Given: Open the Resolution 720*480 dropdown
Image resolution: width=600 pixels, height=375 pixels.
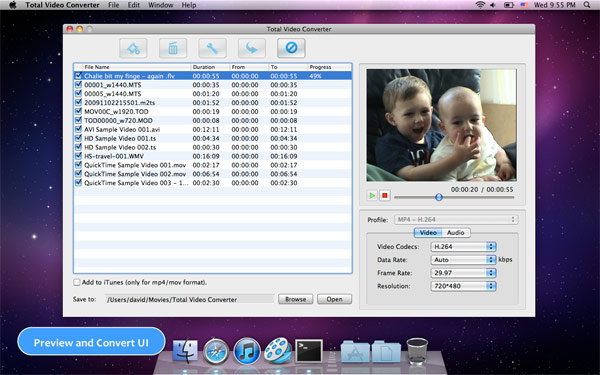Looking at the screenshot, I should [x=463, y=286].
